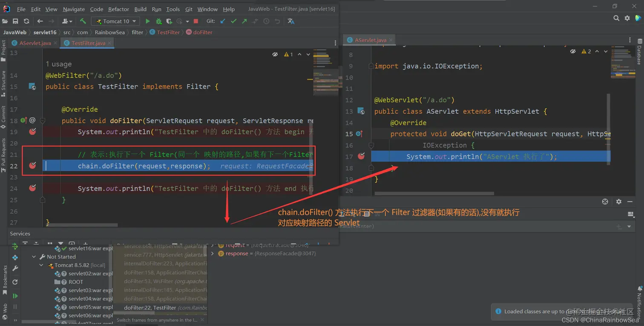Click the Search Everywhere magnifier in right window
Image resolution: width=644 pixels, height=326 pixels.
coord(616,18)
